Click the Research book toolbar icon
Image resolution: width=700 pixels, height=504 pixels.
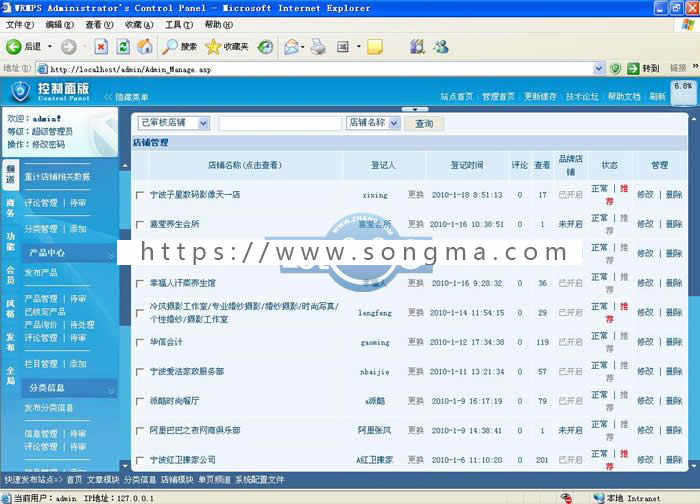pyautogui.click(x=417, y=46)
